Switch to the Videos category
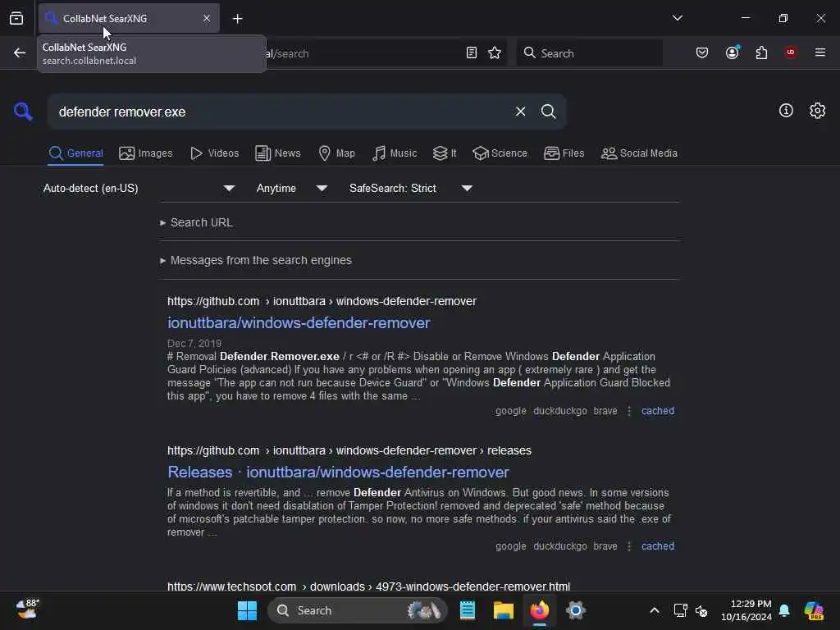 click(x=214, y=153)
